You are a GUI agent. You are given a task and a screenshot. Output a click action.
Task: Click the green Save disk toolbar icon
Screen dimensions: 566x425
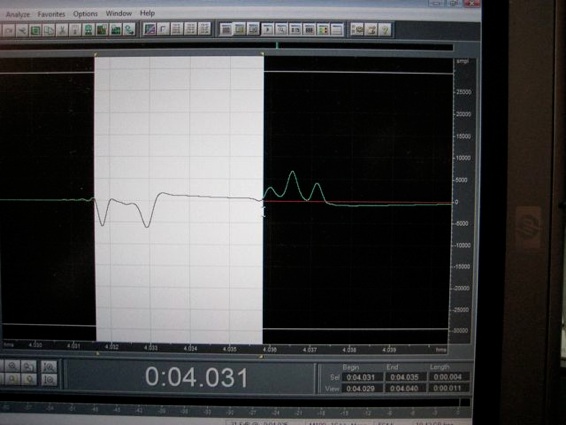pyautogui.click(x=36, y=30)
